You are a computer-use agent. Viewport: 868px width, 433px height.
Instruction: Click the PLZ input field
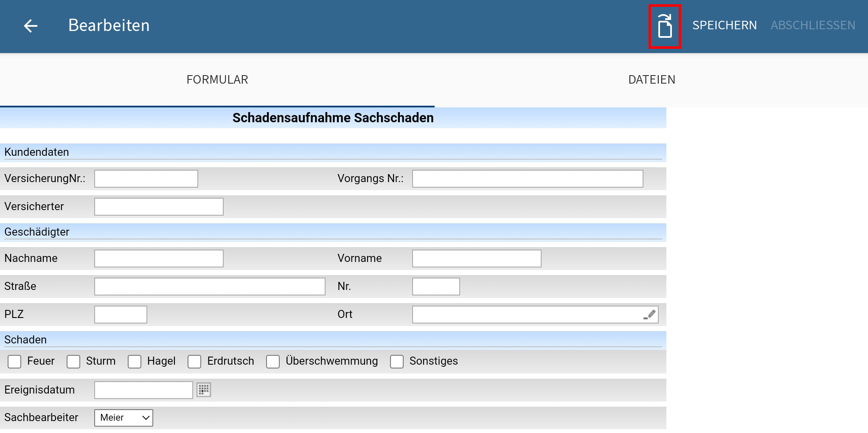click(121, 315)
